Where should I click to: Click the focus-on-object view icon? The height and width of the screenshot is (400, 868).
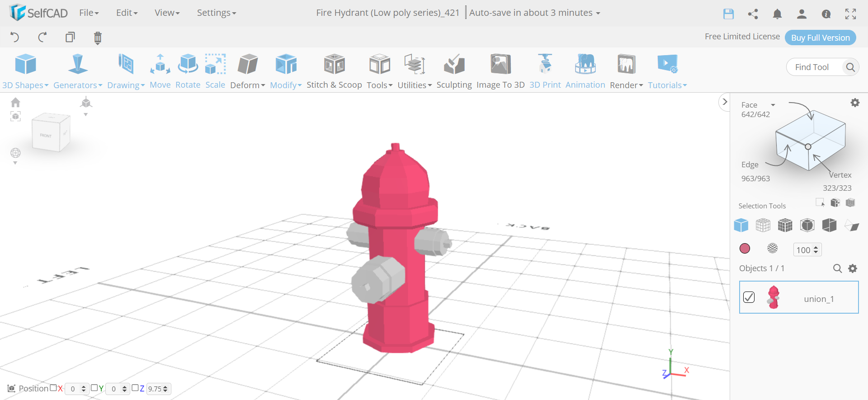[x=15, y=117]
